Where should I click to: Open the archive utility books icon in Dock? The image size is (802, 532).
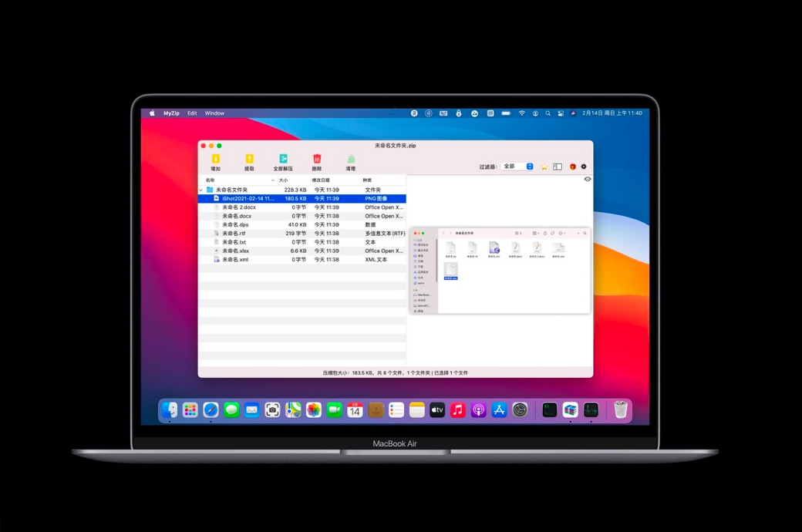[x=571, y=409]
